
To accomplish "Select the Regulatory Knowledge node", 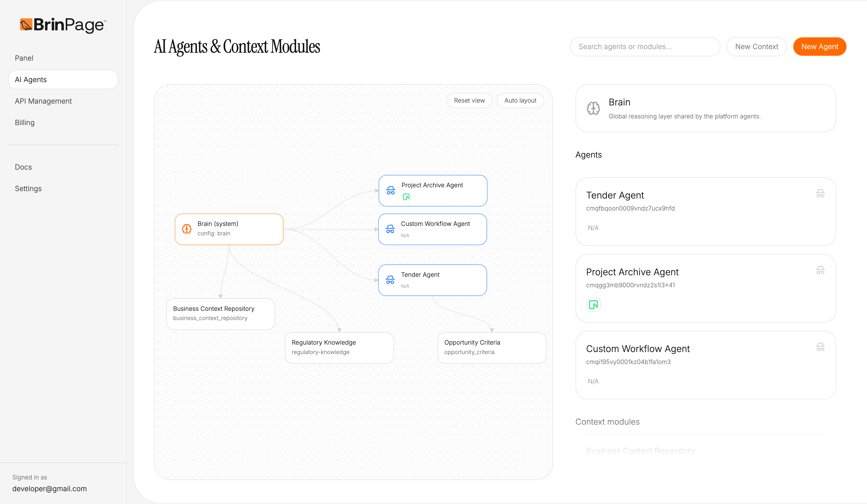I will point(339,347).
